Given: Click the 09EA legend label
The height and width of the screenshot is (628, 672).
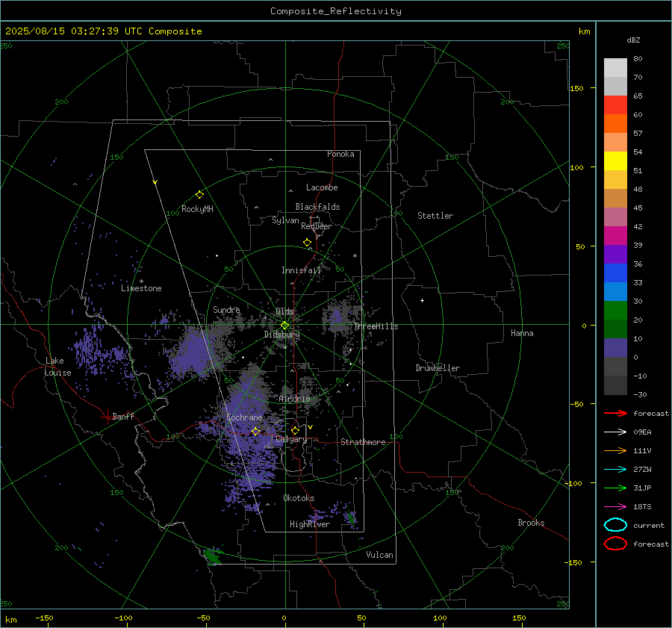Looking at the screenshot, I should point(642,432).
